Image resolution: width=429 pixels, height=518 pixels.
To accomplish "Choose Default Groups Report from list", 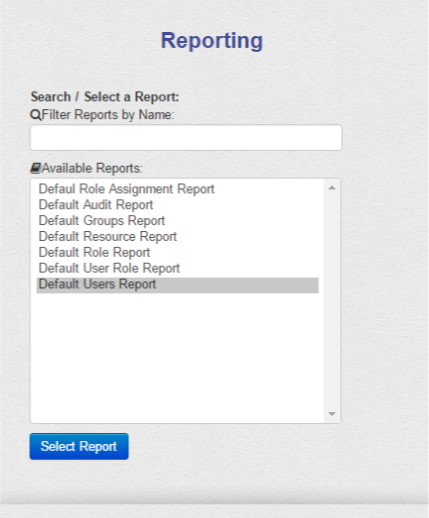I will tap(102, 221).
